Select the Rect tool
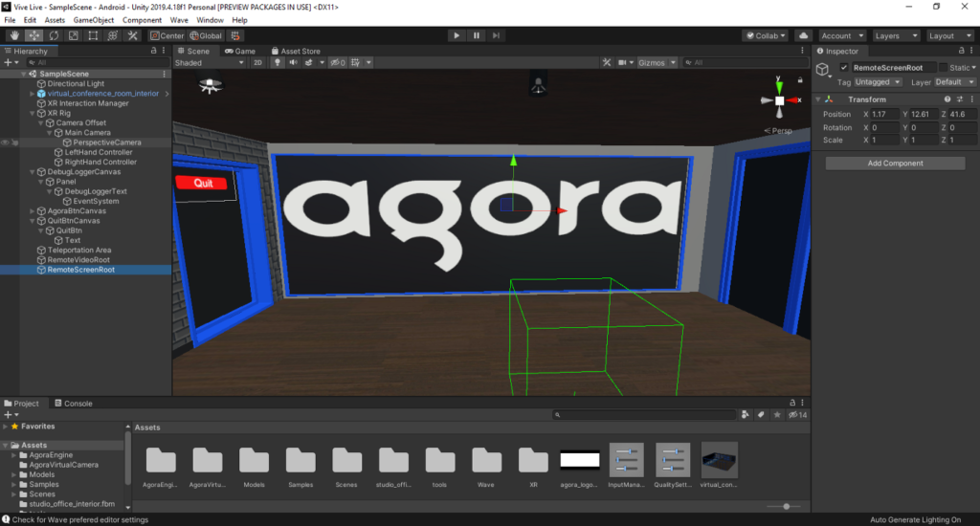 (x=93, y=35)
